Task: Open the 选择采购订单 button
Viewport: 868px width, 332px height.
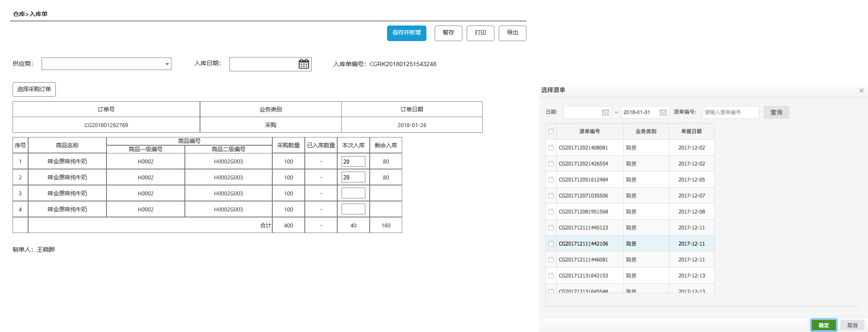Action: pos(34,89)
